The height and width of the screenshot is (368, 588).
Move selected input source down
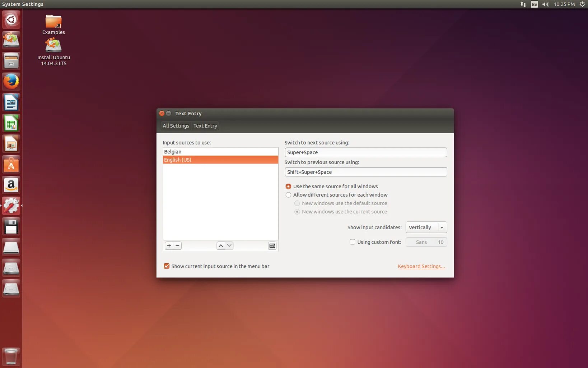pos(229,246)
